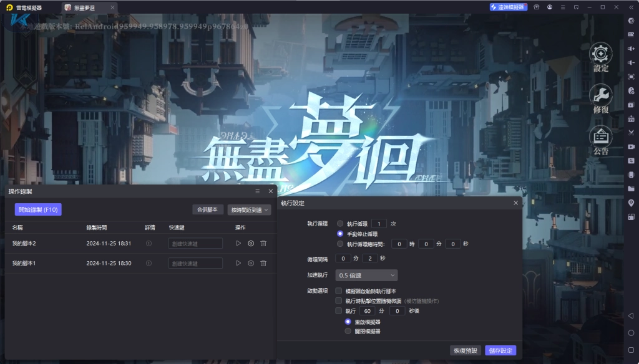Click the 執行循環 count field showing 1
This screenshot has width=639, height=364.
click(x=379, y=224)
